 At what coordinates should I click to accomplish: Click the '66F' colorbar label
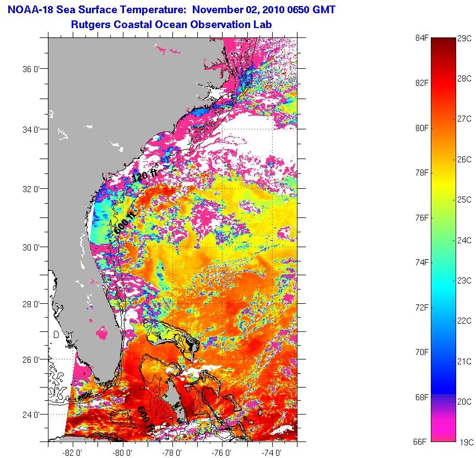420,442
